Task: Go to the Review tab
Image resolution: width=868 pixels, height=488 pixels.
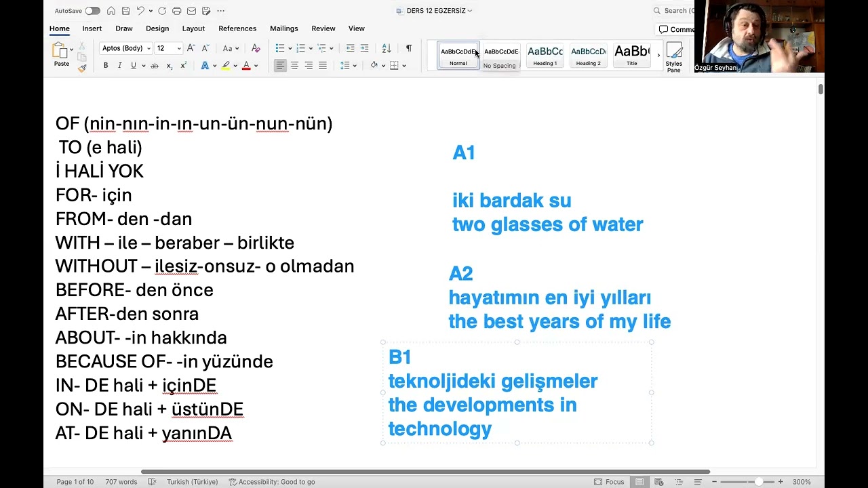Action: click(323, 28)
